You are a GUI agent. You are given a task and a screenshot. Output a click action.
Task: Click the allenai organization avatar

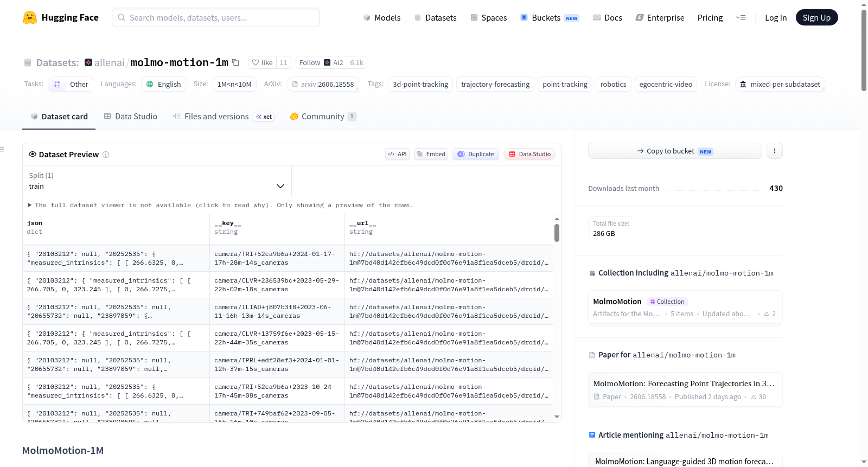coord(88,62)
